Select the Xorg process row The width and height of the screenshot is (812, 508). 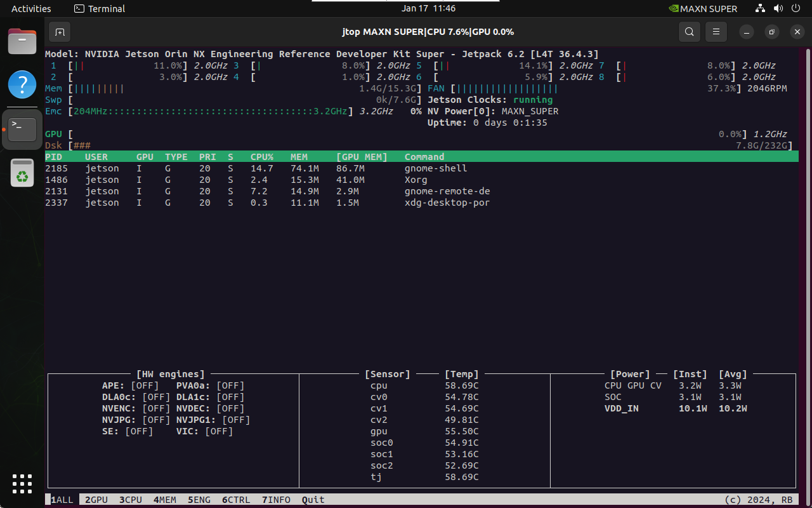pos(422,180)
